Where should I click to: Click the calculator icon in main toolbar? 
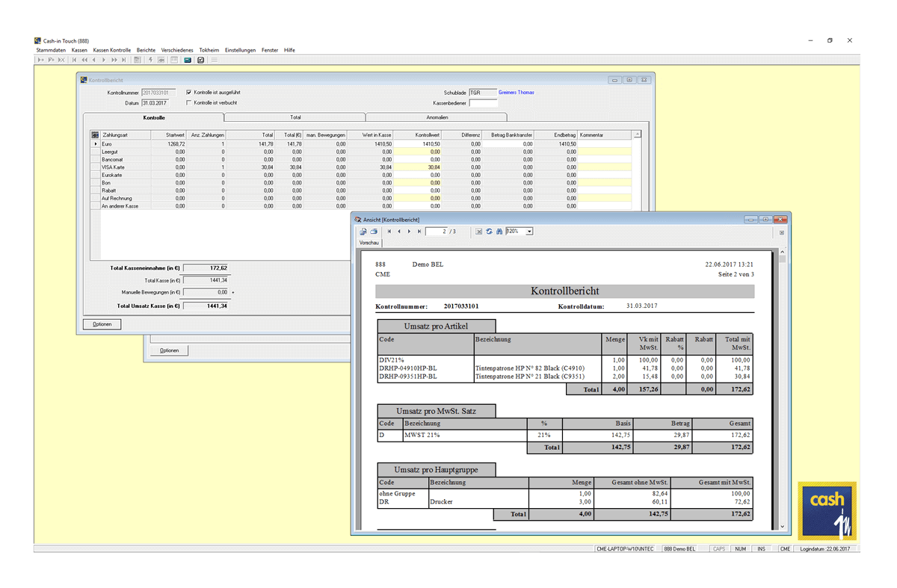[137, 60]
